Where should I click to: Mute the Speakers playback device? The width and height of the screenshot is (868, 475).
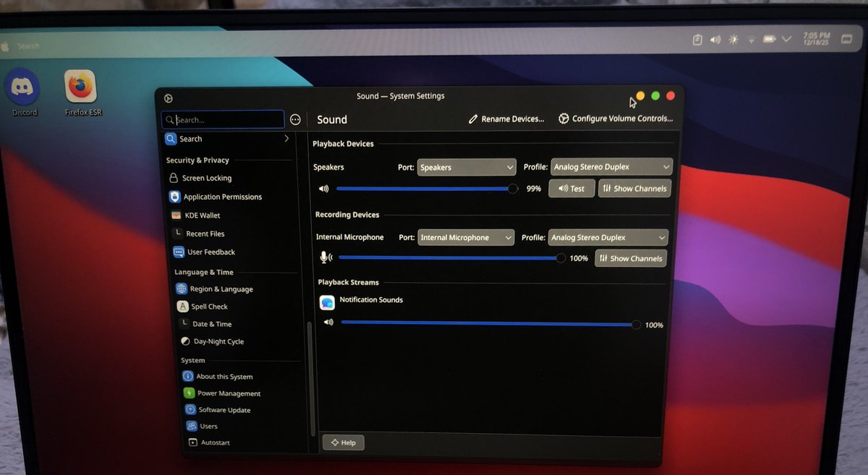point(323,189)
